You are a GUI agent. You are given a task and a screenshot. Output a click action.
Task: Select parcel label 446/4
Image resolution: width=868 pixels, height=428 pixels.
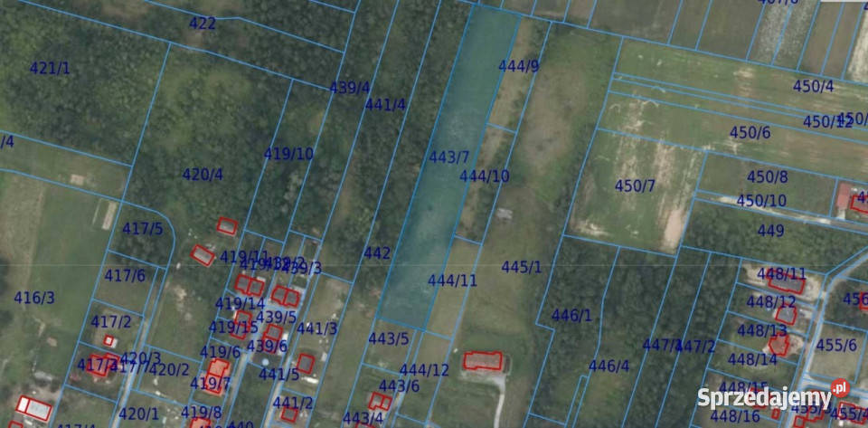(x=609, y=366)
